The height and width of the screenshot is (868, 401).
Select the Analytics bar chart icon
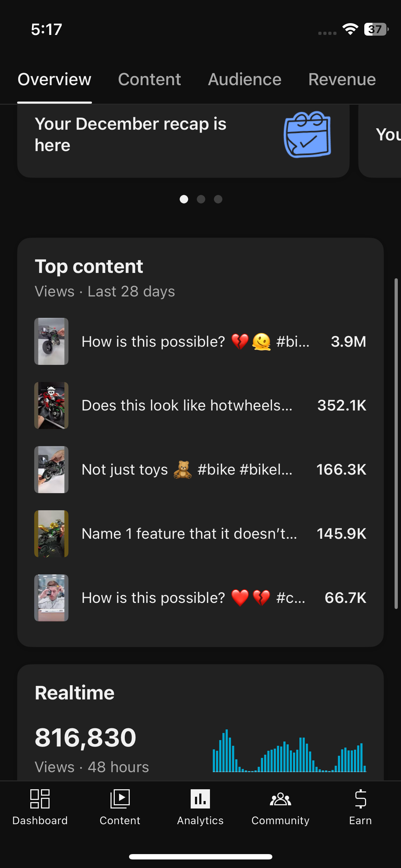[200, 799]
